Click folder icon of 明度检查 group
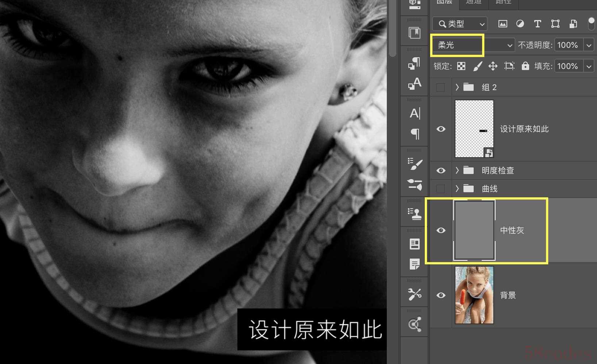Screen dimensions: 597x364 point(468,170)
